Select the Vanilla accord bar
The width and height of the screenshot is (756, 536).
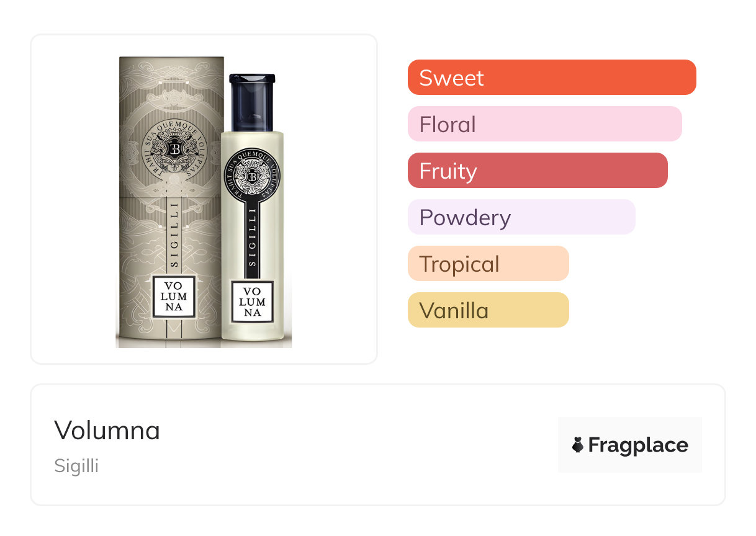click(x=488, y=310)
